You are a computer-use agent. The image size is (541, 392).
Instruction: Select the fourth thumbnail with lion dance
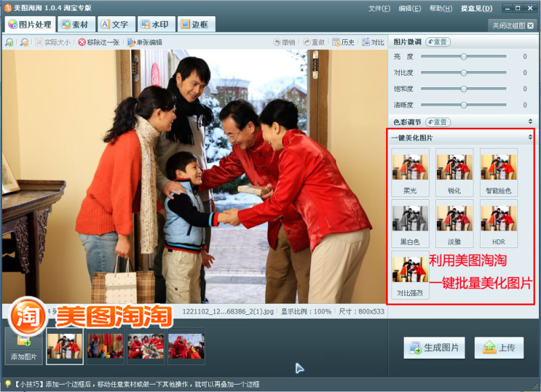coord(187,346)
